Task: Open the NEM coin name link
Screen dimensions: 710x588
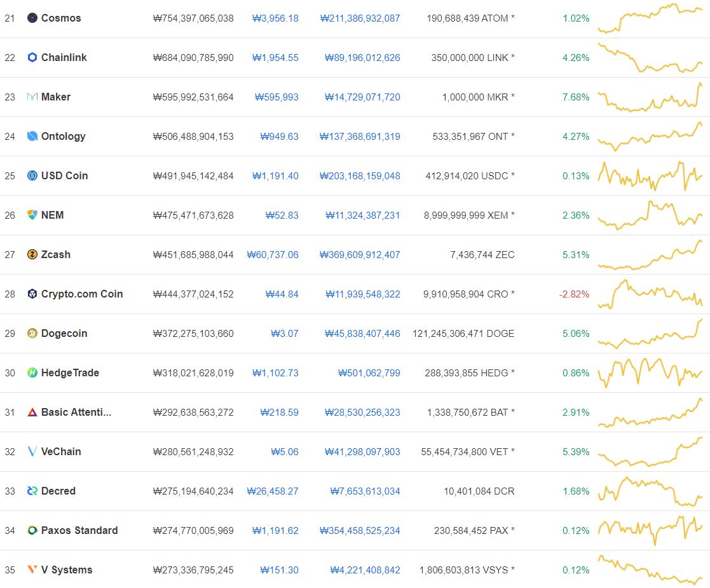Action: 53,215
